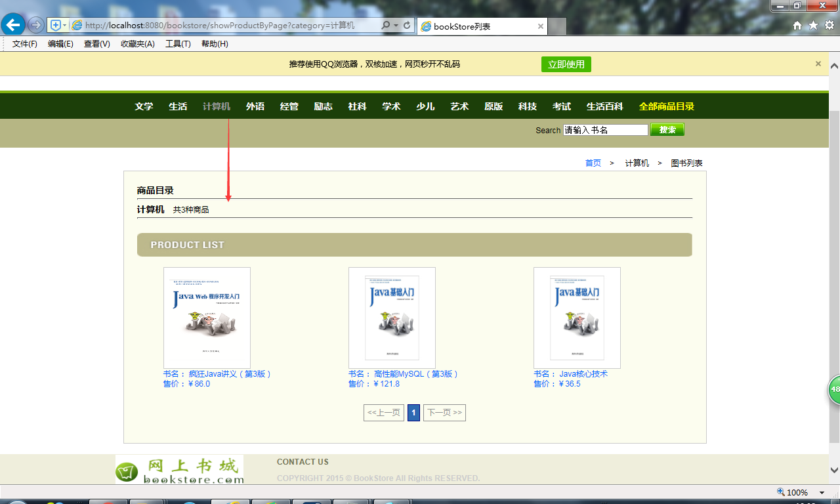The height and width of the screenshot is (504, 840).
Task: Select page number 1
Action: pyautogui.click(x=413, y=413)
